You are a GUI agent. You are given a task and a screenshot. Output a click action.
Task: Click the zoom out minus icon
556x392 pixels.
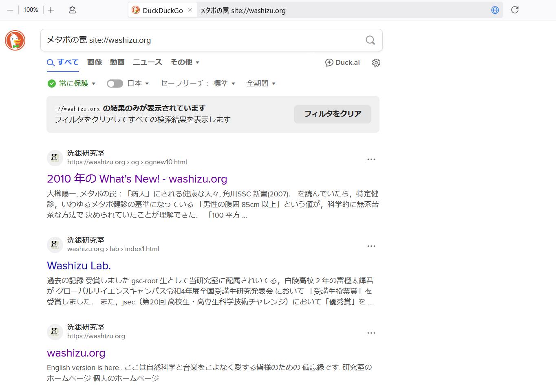click(x=10, y=10)
